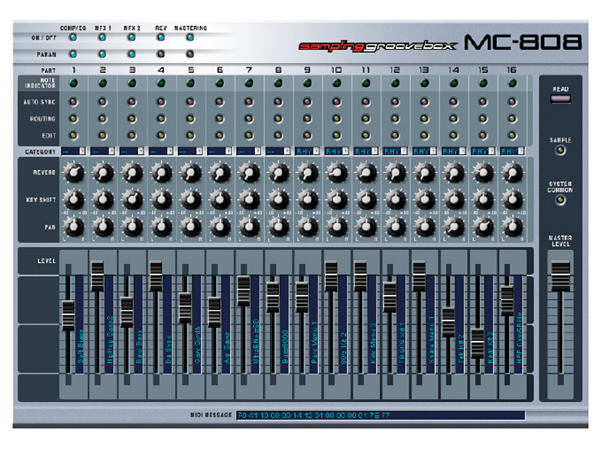The width and height of the screenshot is (600, 450).
Task: Open the System Common round button
Action: pyautogui.click(x=560, y=200)
